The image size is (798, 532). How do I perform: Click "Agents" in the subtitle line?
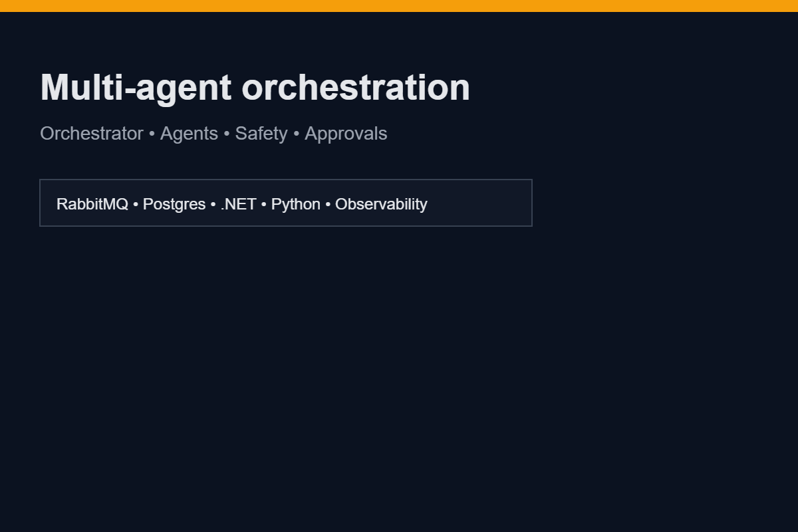(x=189, y=134)
